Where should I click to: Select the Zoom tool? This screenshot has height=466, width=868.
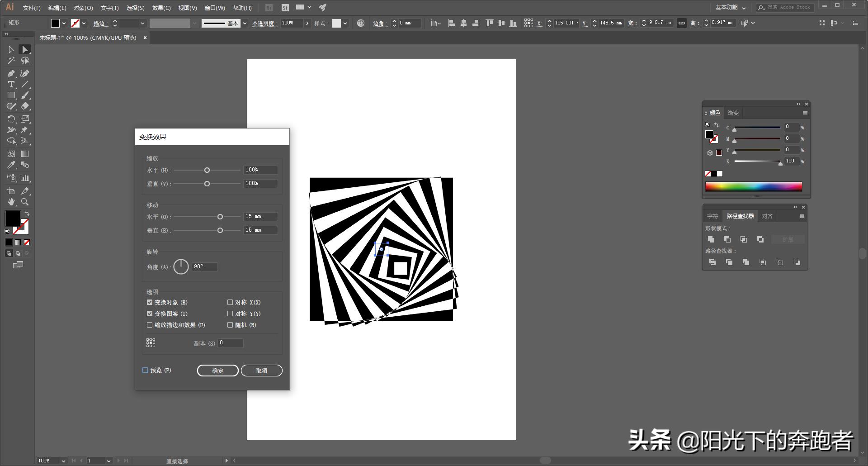25,202
